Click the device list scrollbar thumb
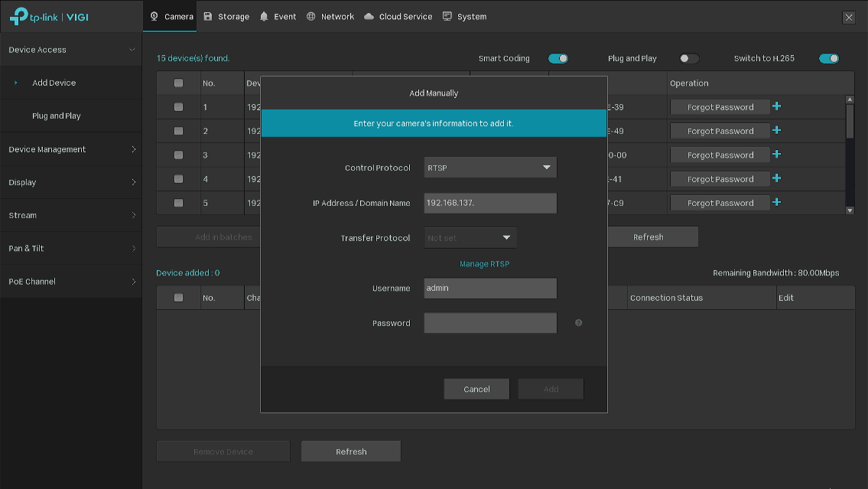 pyautogui.click(x=850, y=121)
